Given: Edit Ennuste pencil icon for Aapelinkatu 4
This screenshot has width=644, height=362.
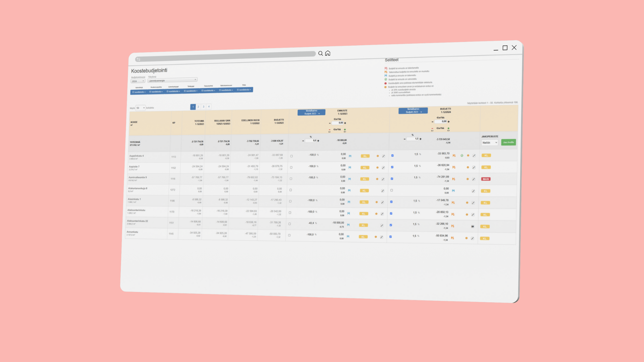Looking at the screenshot, I should (383, 156).
